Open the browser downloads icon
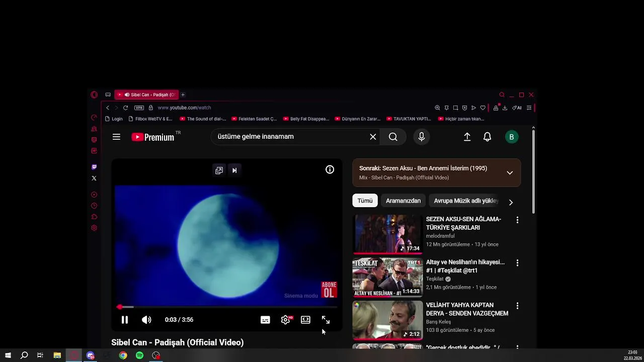The width and height of the screenshot is (644, 362). tap(505, 108)
